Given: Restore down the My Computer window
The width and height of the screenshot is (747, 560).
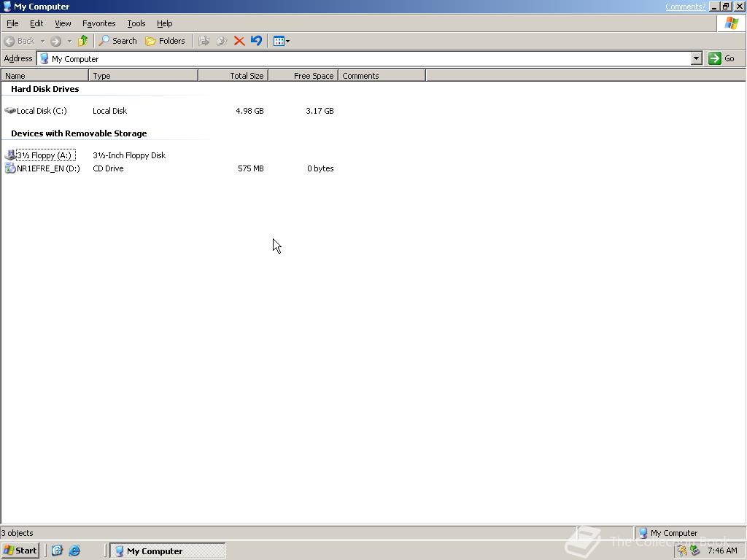Looking at the screenshot, I should tap(726, 7).
